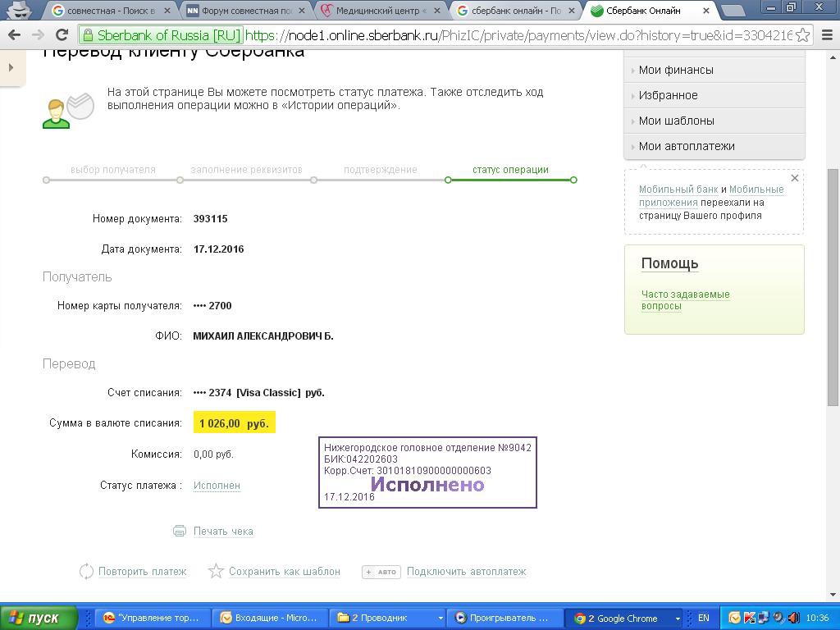Open the Мобильный банк link
The image size is (840, 630).
coord(678,189)
